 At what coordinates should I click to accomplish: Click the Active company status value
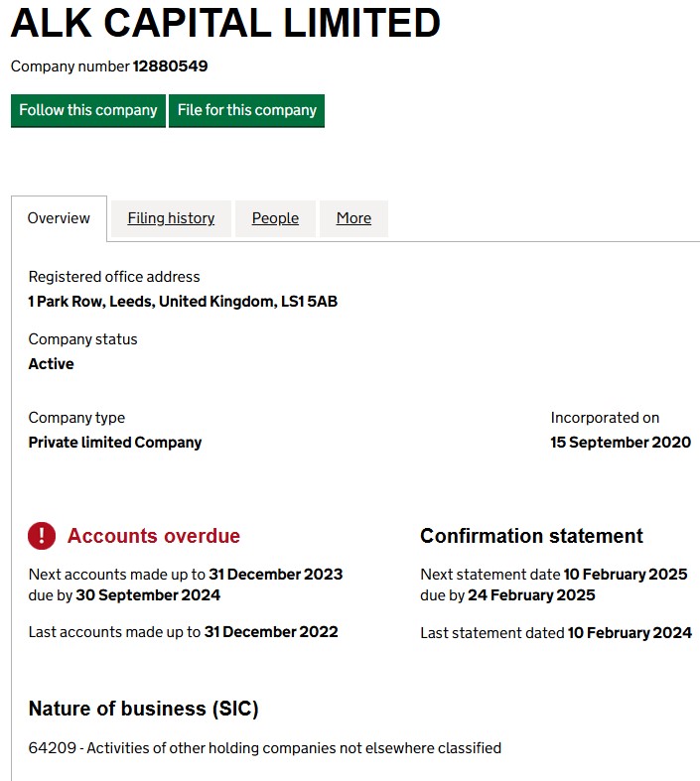click(x=52, y=363)
